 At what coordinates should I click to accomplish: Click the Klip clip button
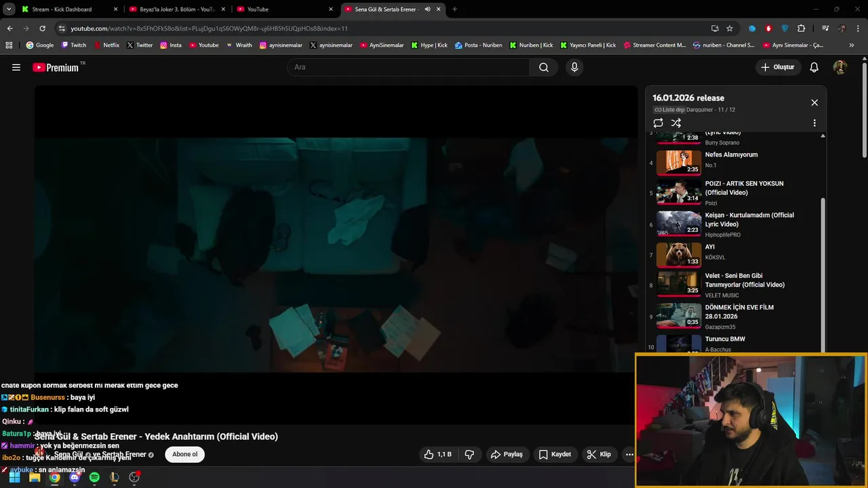[599, 454]
